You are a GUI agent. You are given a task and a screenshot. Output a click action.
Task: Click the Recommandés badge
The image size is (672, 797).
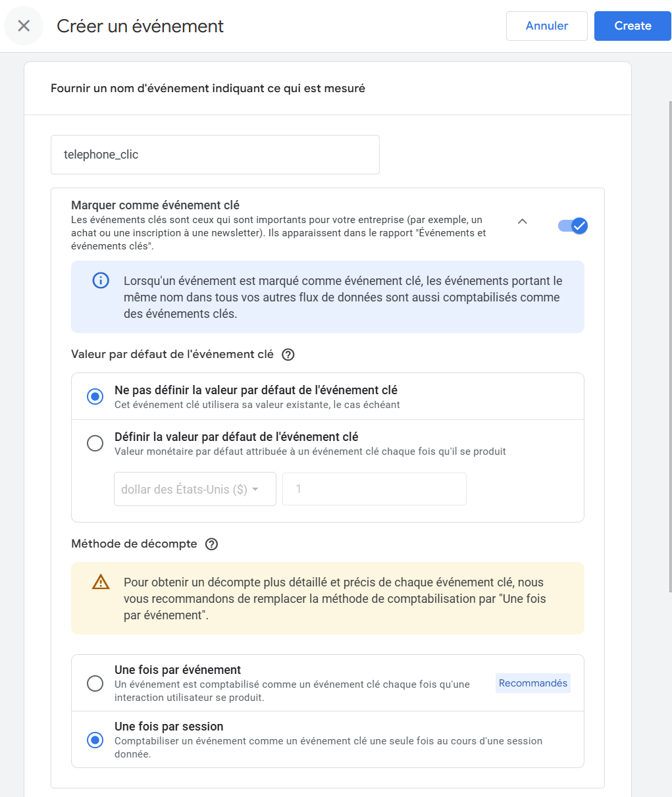(532, 683)
